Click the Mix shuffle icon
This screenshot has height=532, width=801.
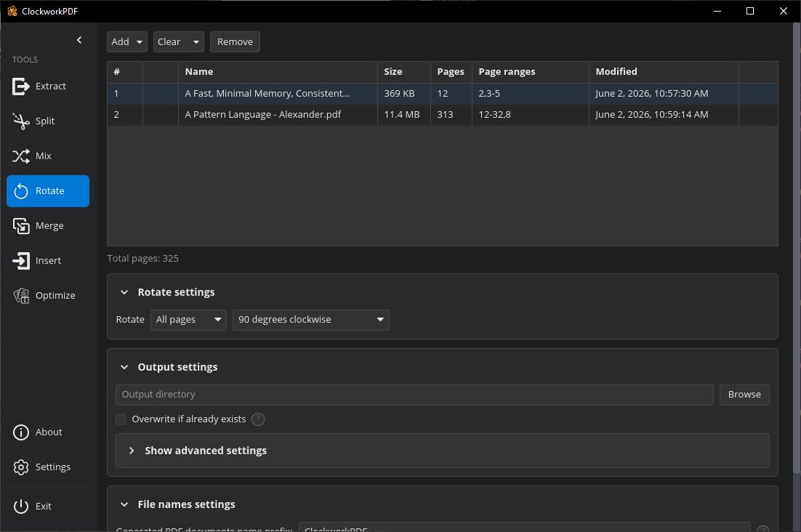tap(21, 156)
